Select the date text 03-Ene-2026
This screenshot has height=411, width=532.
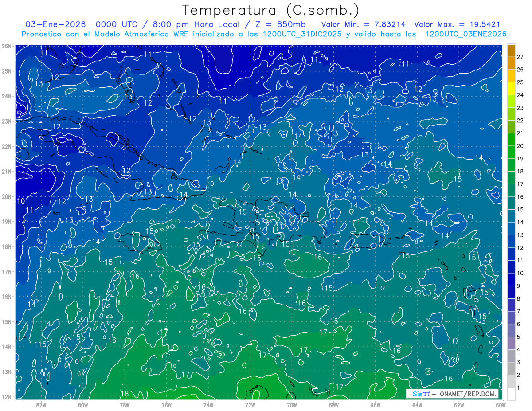(x=56, y=24)
